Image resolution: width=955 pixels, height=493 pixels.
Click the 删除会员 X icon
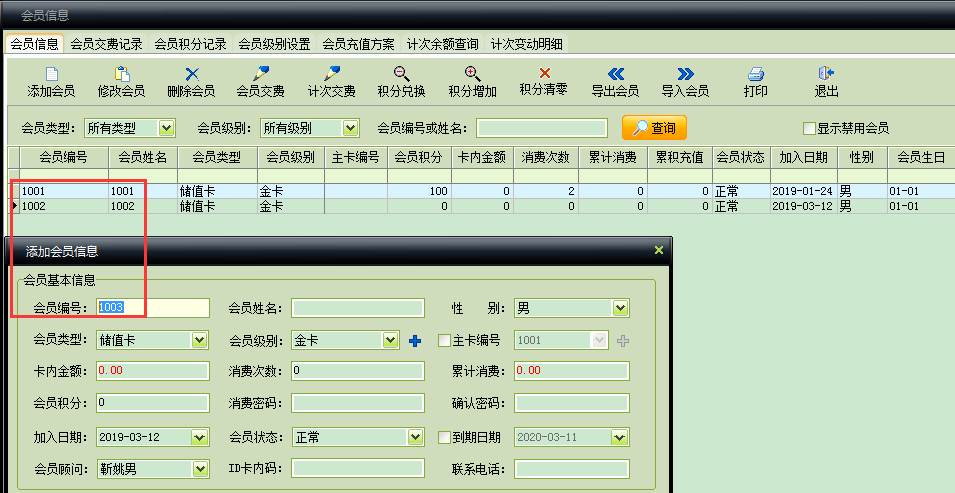coord(192,74)
